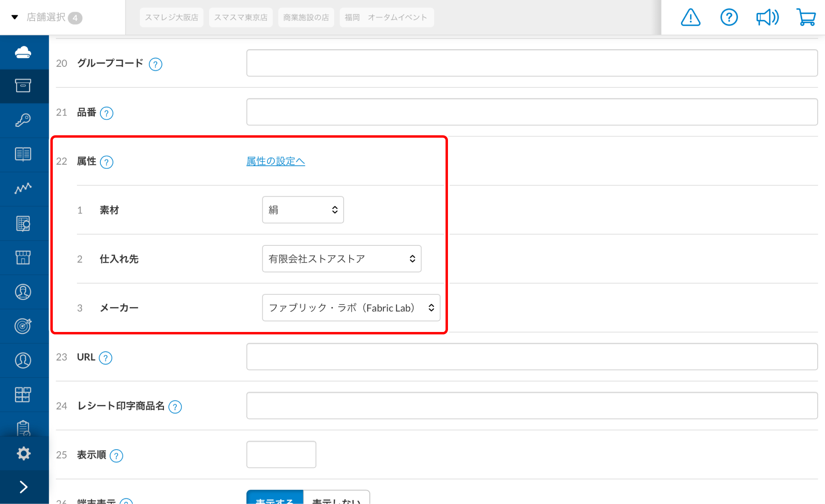
Task: Select the 表示しない toggle option
Action: click(336, 498)
